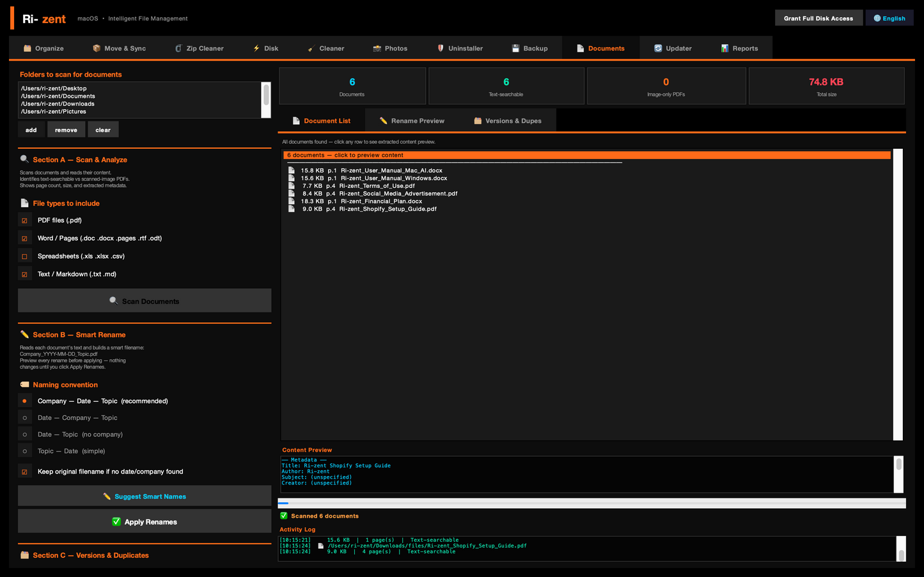
Task: Enable the Spreadsheets file type checkbox
Action: (x=25, y=256)
